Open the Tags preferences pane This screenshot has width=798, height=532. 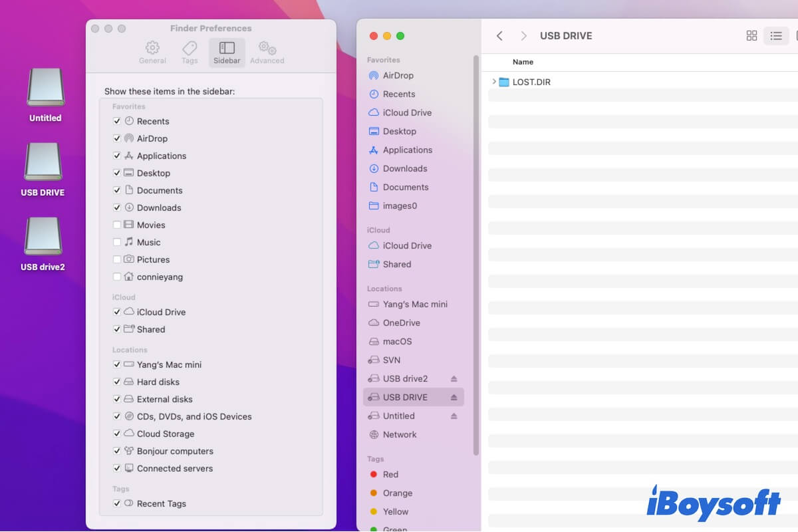pos(190,52)
